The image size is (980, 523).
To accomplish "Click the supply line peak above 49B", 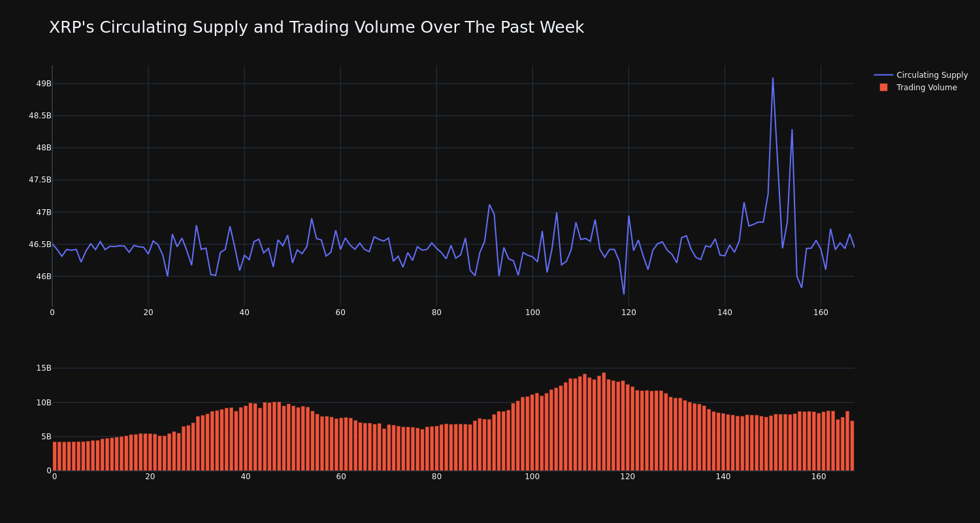I will point(772,78).
